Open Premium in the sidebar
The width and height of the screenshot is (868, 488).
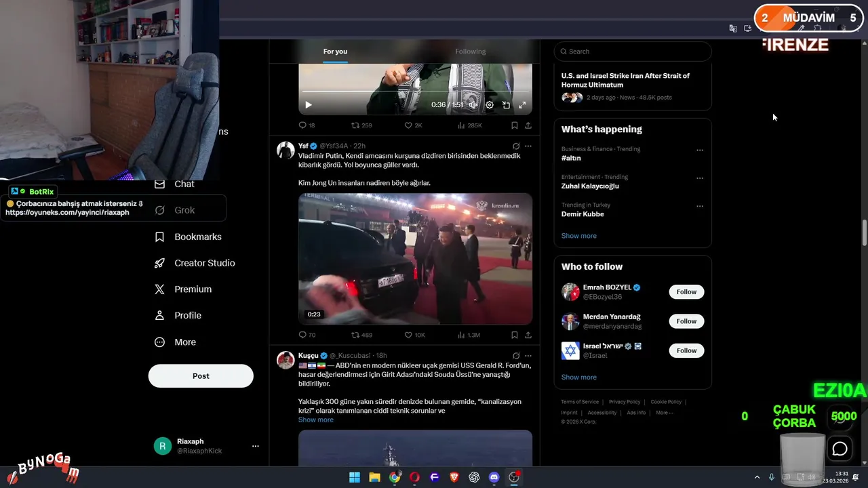184,289
